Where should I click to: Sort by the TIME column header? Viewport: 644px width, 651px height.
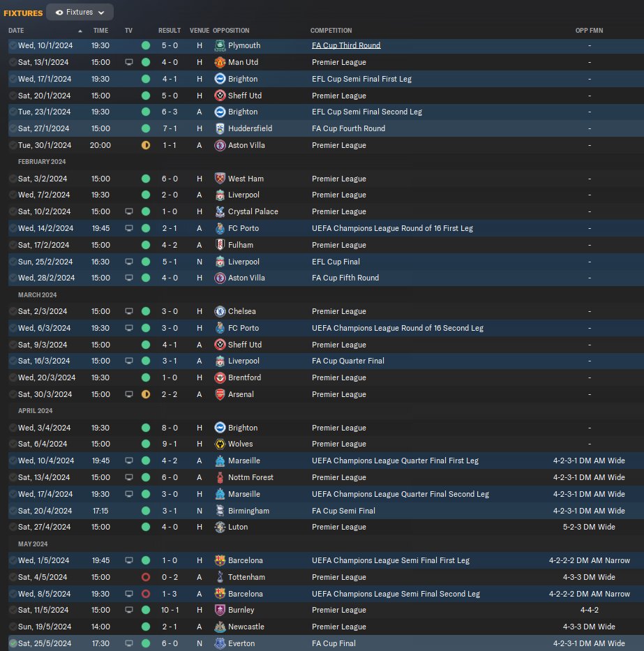click(x=100, y=31)
